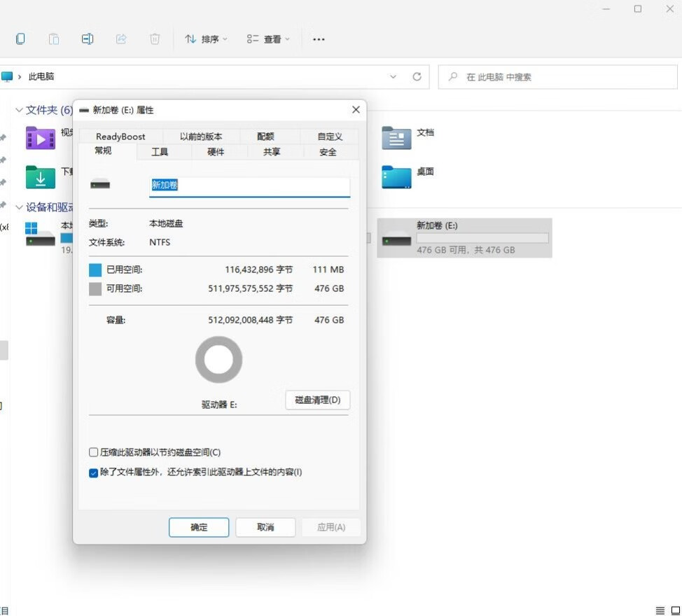Click the drive icon in properties dialog
This screenshot has width=682, height=616.
click(x=100, y=184)
